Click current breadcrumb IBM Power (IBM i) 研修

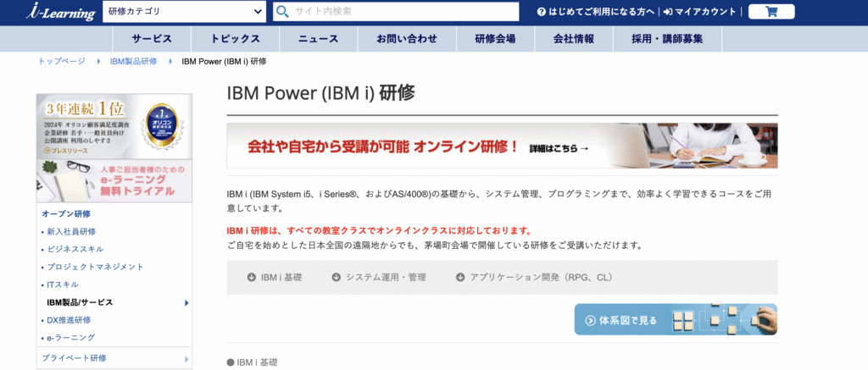pyautogui.click(x=224, y=62)
